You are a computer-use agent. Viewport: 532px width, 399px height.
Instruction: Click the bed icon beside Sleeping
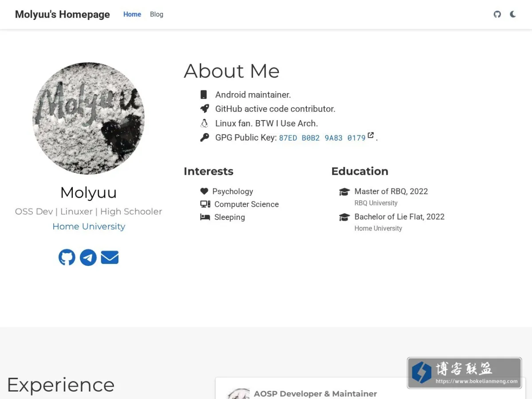point(205,217)
